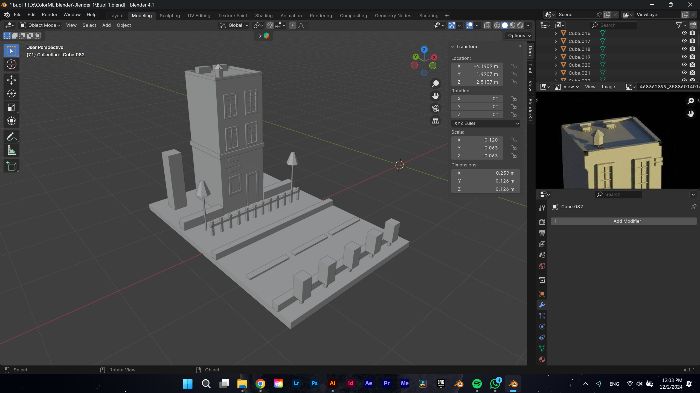Open the Object properties tab
Screen dimensions: 700x393
tap(542, 294)
